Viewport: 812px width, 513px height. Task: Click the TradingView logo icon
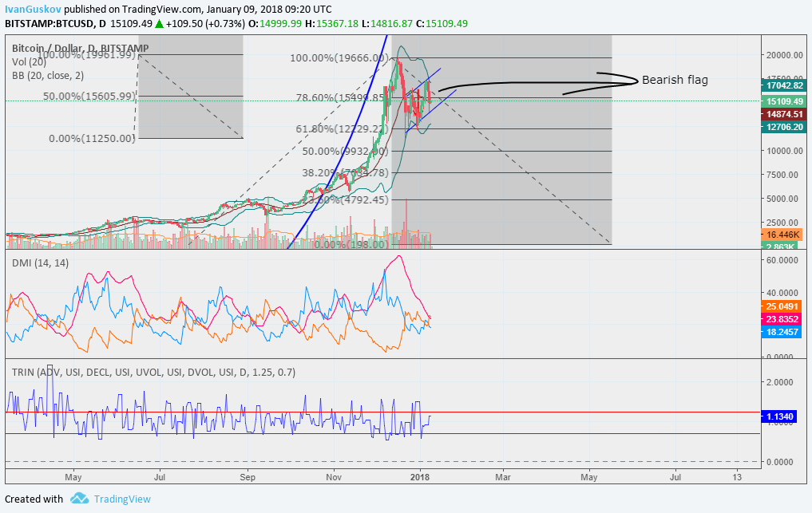(79, 499)
